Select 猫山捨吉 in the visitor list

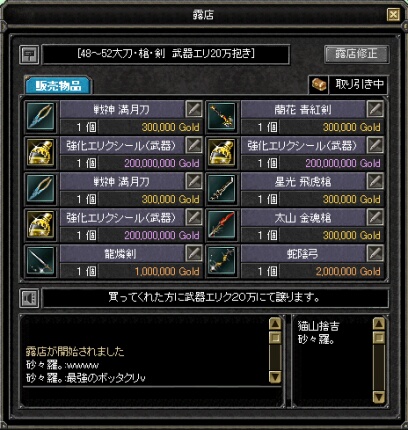[x=318, y=326]
